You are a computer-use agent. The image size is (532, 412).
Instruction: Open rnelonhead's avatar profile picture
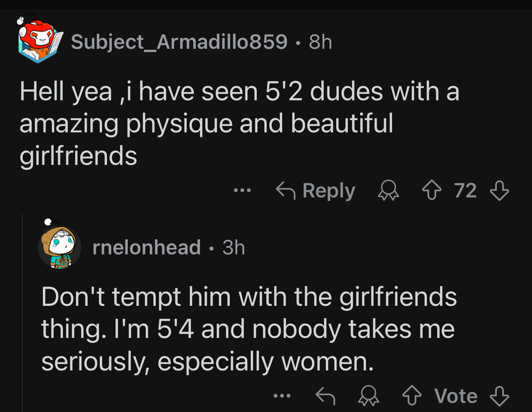[59, 247]
